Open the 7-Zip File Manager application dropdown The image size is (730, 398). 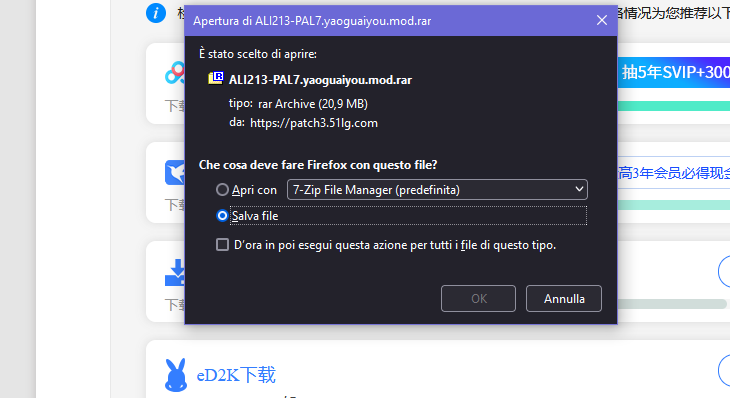(437, 190)
